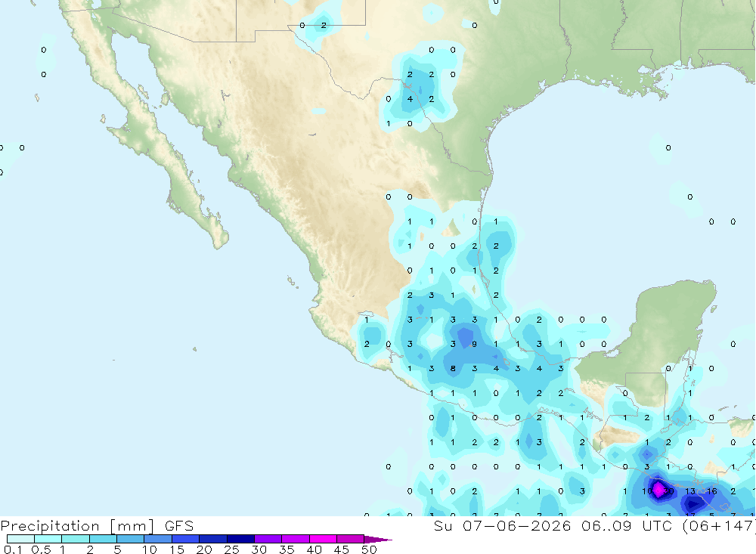
Task: Click the '06..09 UTC' time label
Action: pos(626,525)
